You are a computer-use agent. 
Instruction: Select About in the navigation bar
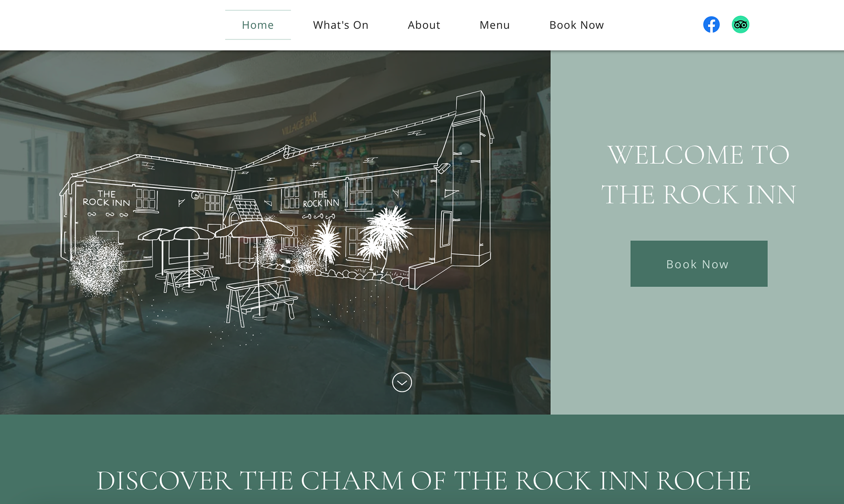[x=424, y=25]
